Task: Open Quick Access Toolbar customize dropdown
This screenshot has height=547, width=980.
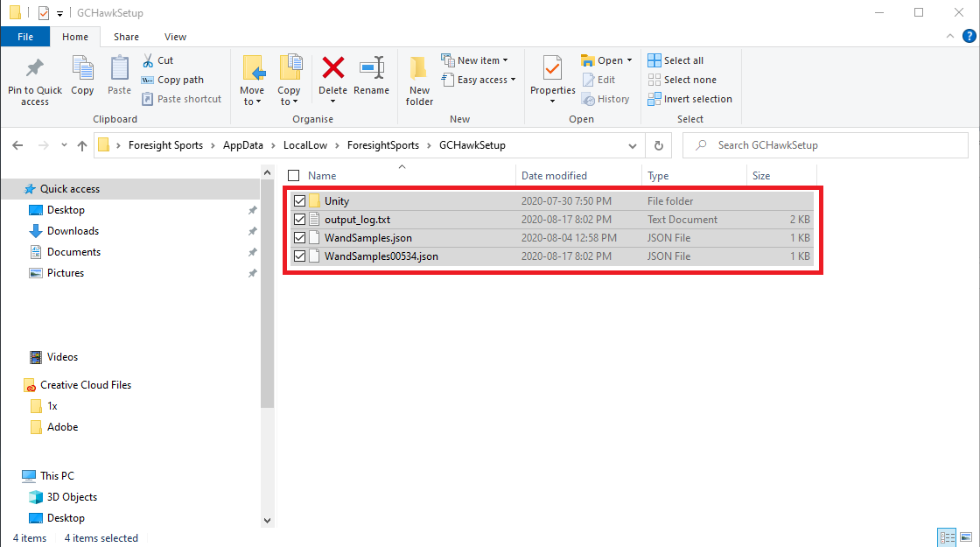Action: click(60, 13)
